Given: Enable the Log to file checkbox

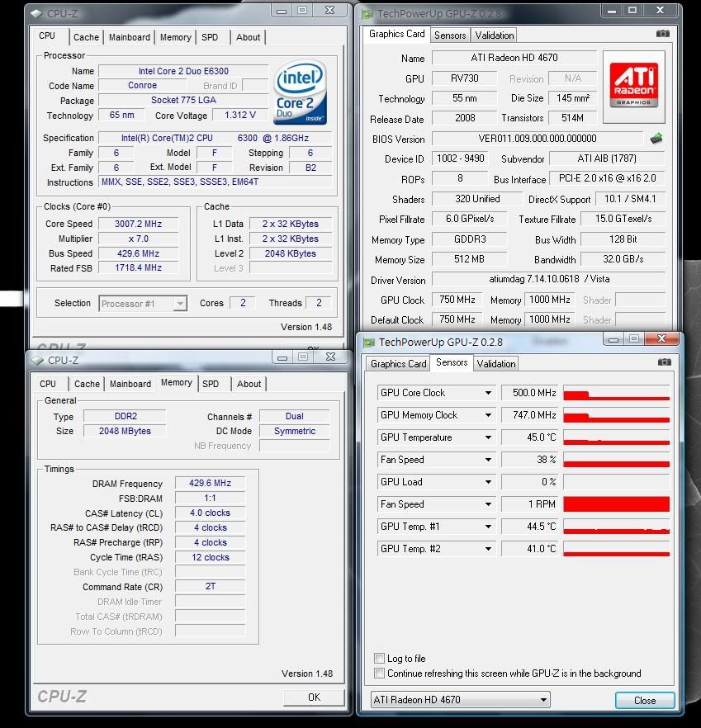Looking at the screenshot, I should 379,658.
